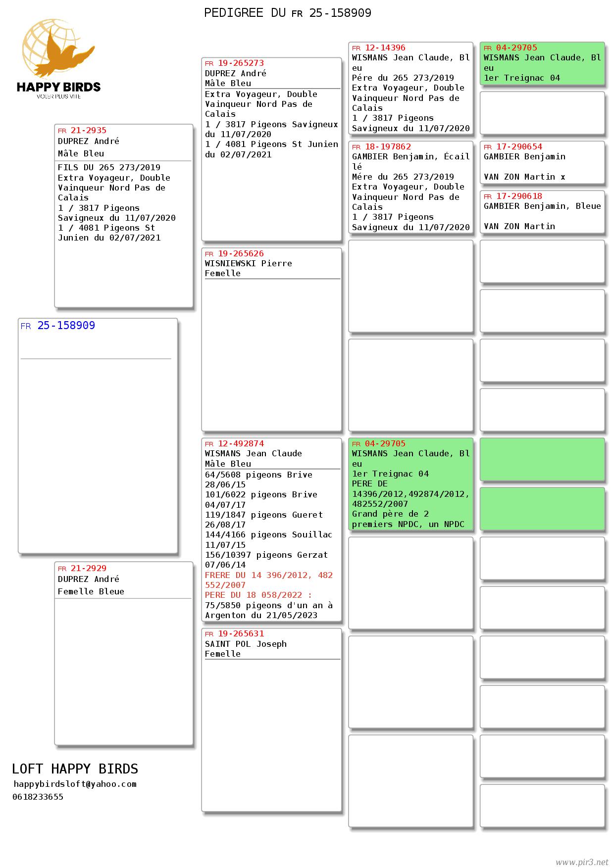This screenshot has height=868, width=614.
Task: Click 'GAMBIER Benjamin, Écaillé' text
Action: pos(410,161)
